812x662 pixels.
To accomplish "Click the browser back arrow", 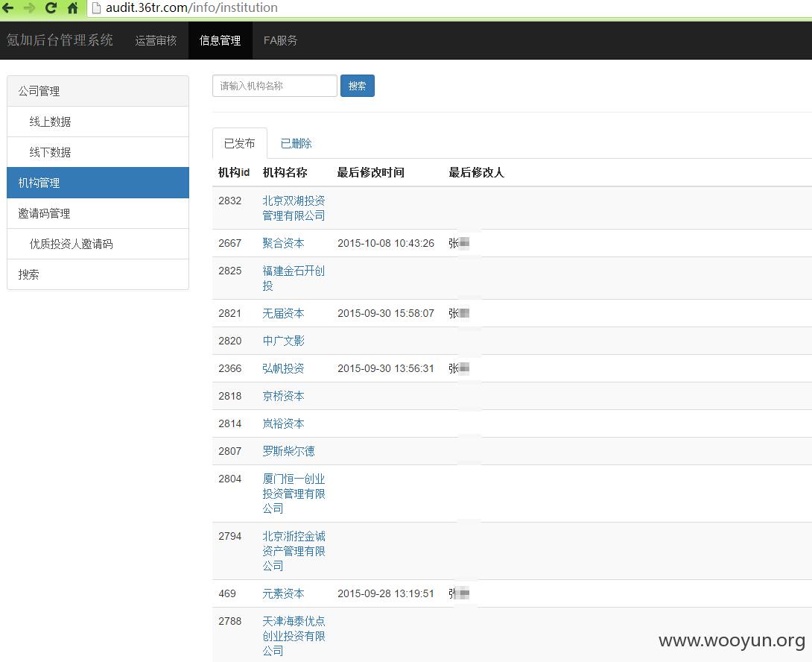I will coord(7,7).
